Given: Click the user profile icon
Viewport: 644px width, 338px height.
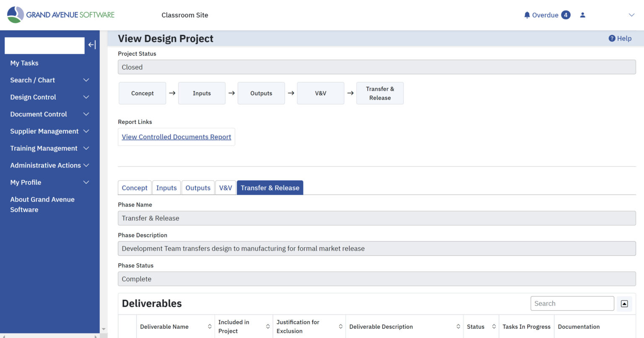Looking at the screenshot, I should (x=582, y=15).
